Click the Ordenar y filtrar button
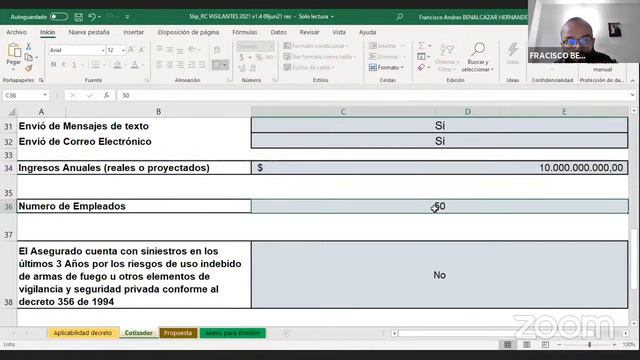Screen dimensions: 640x360 pos(447,58)
